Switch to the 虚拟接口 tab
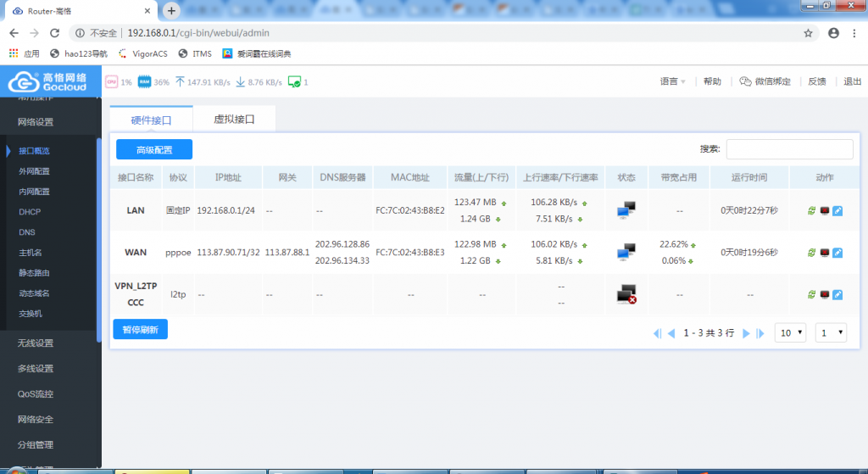868x474 pixels. [x=234, y=119]
